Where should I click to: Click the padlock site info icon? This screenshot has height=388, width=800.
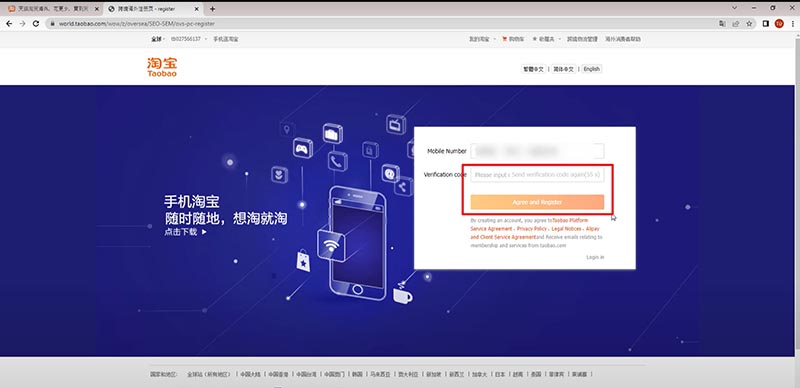52,23
